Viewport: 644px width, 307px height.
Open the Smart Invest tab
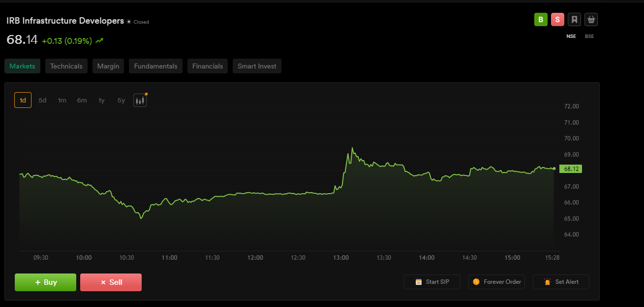click(x=257, y=66)
